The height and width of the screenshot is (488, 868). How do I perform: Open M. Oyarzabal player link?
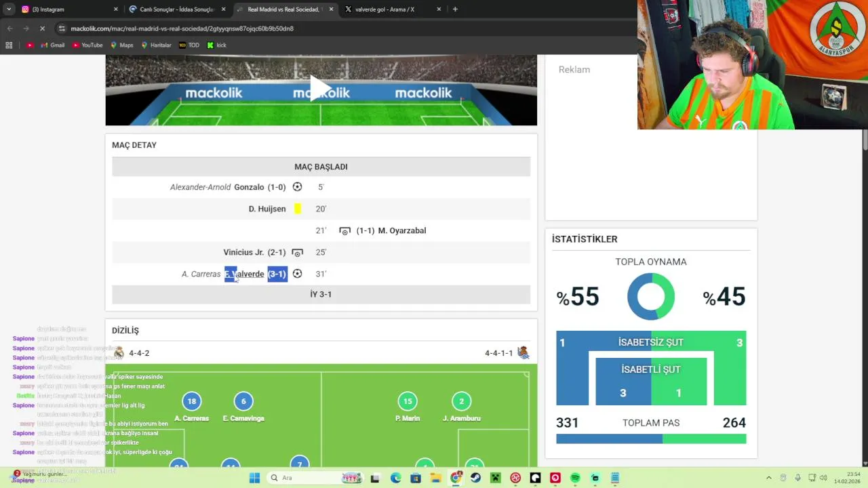(402, 230)
